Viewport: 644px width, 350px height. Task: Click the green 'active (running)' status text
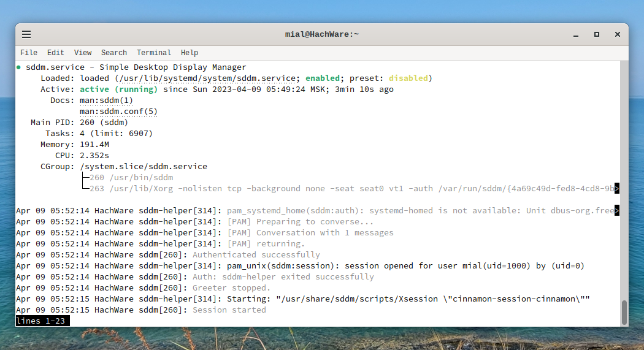[119, 89]
